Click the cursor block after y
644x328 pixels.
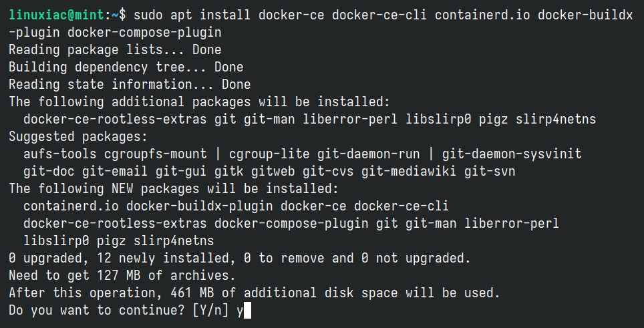pyautogui.click(x=247, y=311)
